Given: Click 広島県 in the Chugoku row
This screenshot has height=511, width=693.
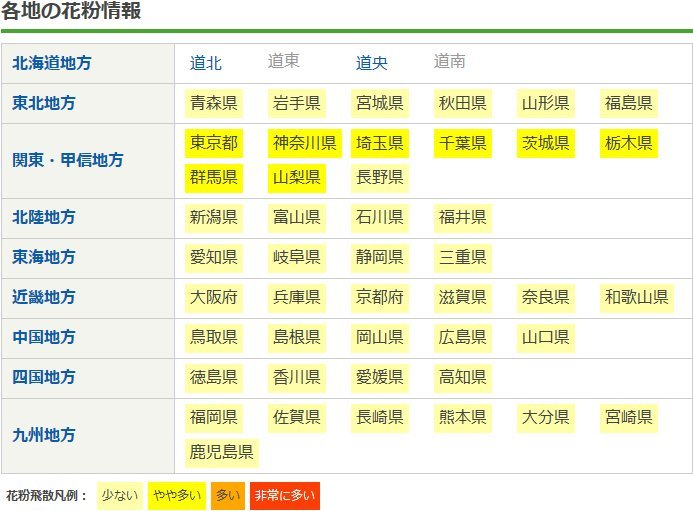Looking at the screenshot, I should (x=463, y=337).
